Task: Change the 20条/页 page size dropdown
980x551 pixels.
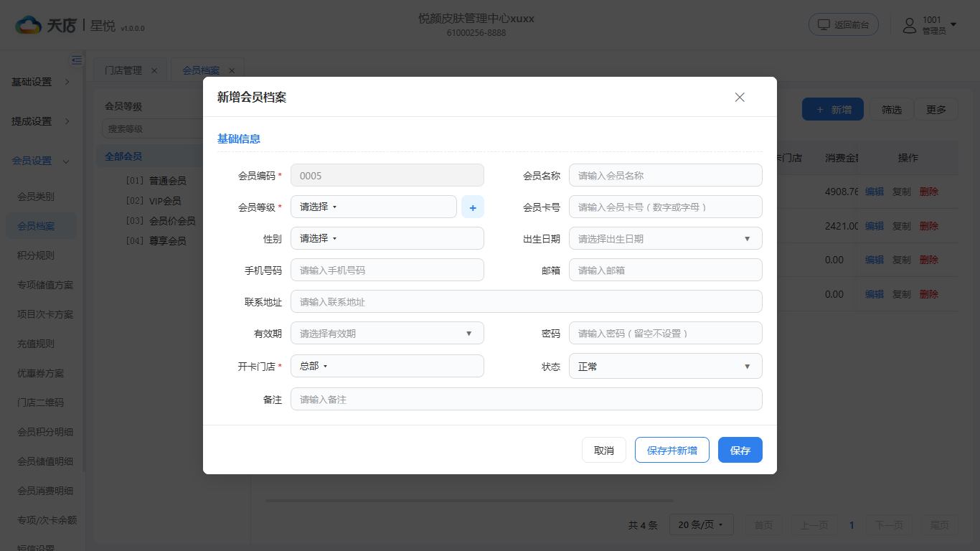Action: tap(701, 525)
